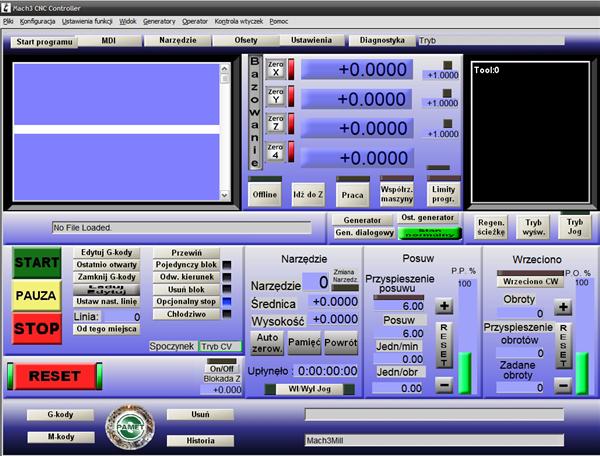Toggle Blokada Z On/Off

pos(222,369)
